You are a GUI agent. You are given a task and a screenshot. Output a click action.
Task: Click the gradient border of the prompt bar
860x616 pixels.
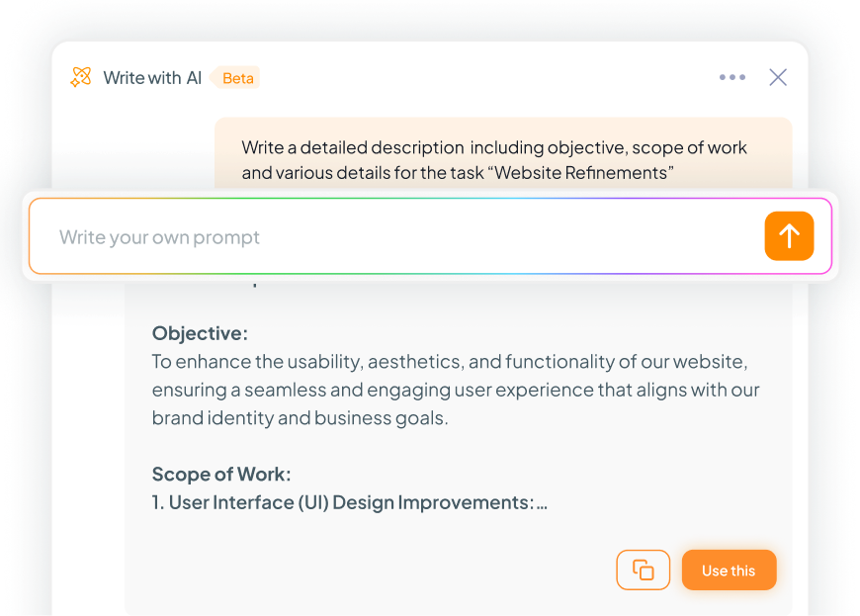pyautogui.click(x=430, y=199)
